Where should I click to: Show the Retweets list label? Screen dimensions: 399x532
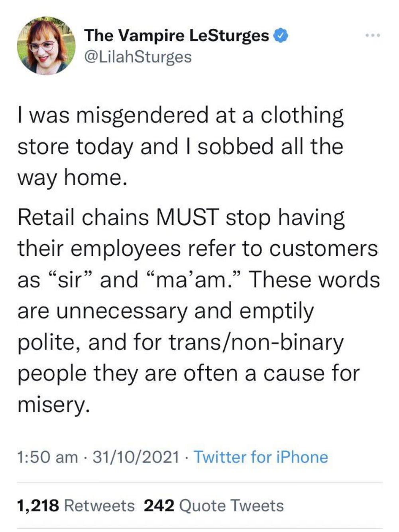tap(99, 506)
